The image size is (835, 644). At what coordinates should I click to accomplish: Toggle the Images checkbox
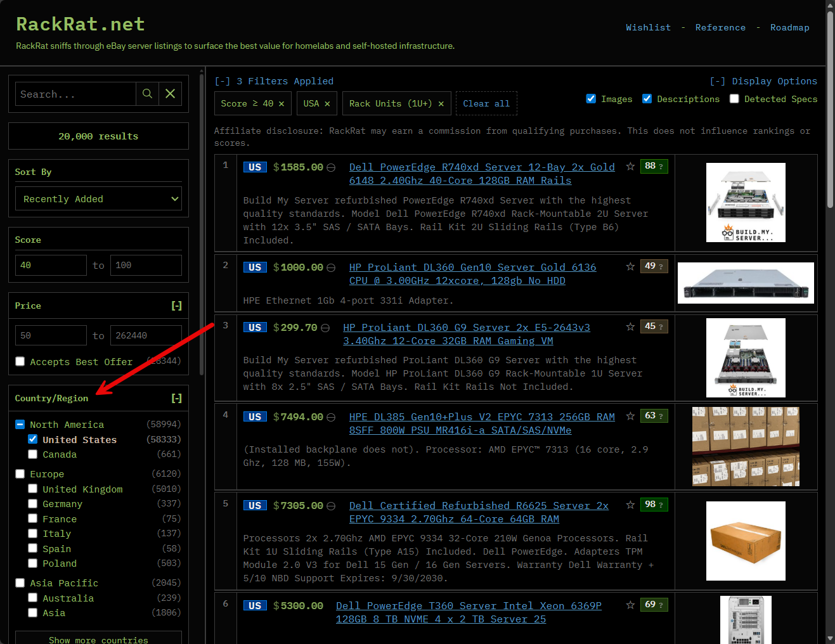(x=591, y=99)
